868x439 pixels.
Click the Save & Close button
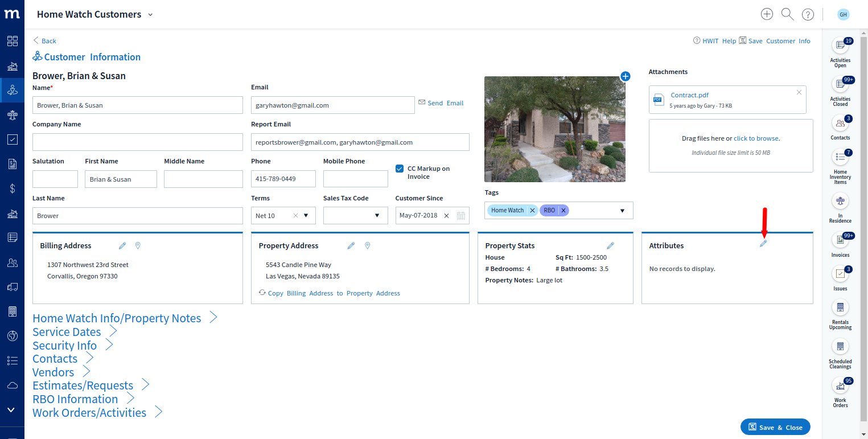coord(775,427)
